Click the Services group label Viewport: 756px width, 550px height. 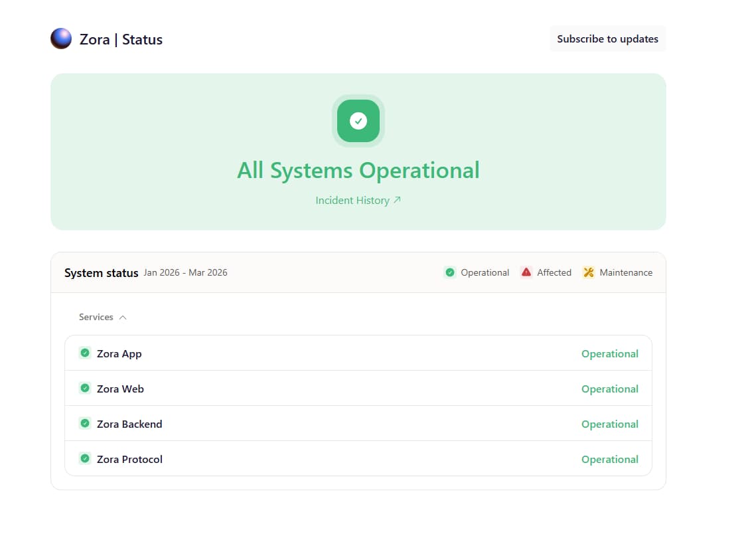tap(96, 318)
